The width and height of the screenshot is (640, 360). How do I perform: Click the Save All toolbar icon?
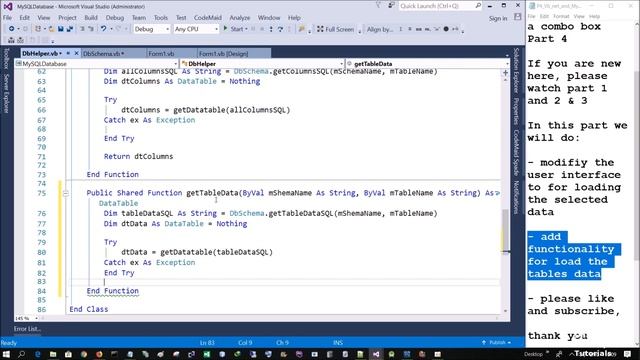click(x=69, y=29)
